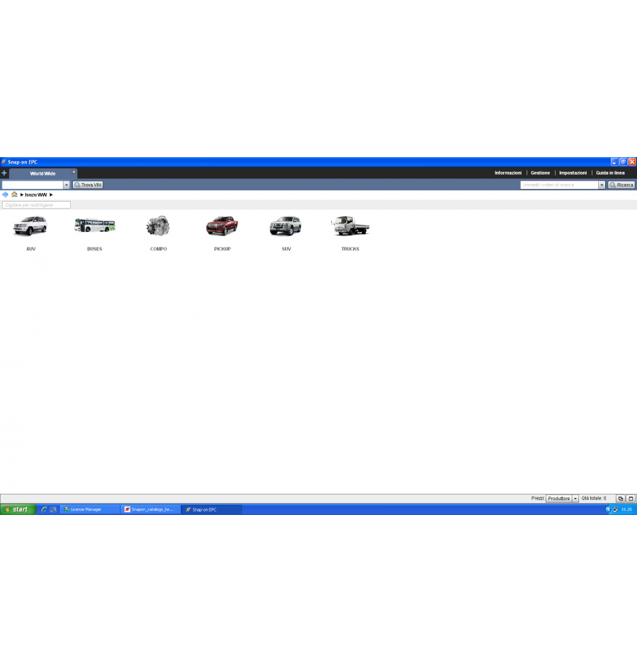Viewport: 637px width, 672px height.
Task: Choose the PICKUP truck category image
Action: pyautogui.click(x=222, y=226)
